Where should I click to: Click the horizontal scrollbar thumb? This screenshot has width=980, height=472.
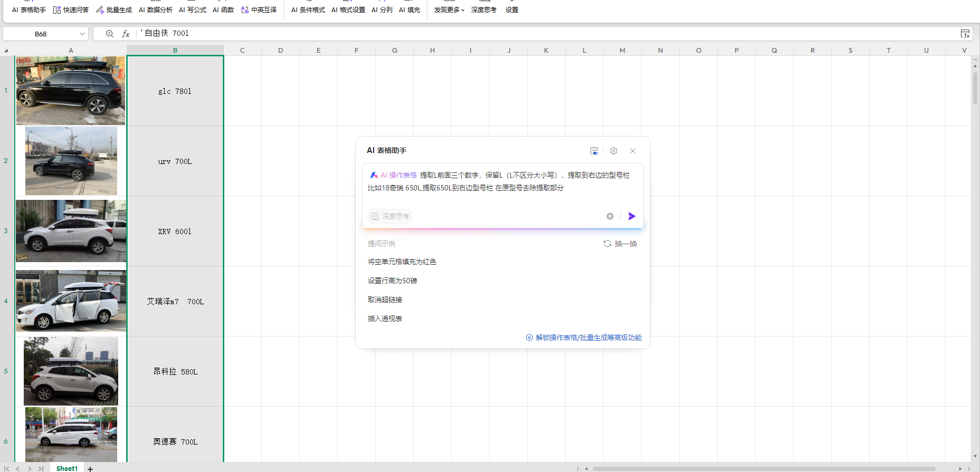[x=764, y=468]
